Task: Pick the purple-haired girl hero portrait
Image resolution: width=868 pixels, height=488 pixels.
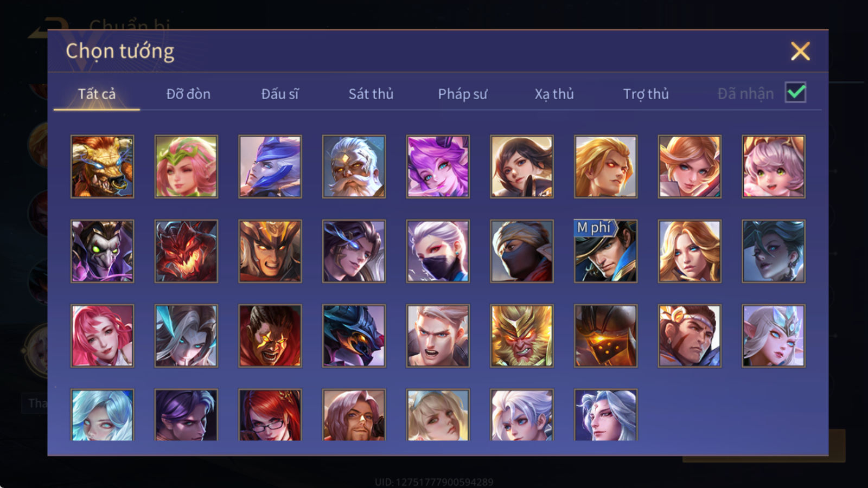Action: (438, 166)
